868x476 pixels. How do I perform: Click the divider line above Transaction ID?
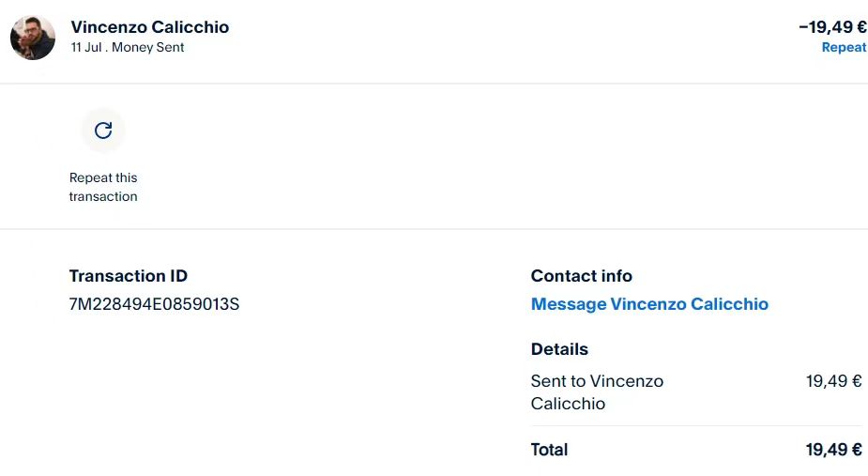434,229
